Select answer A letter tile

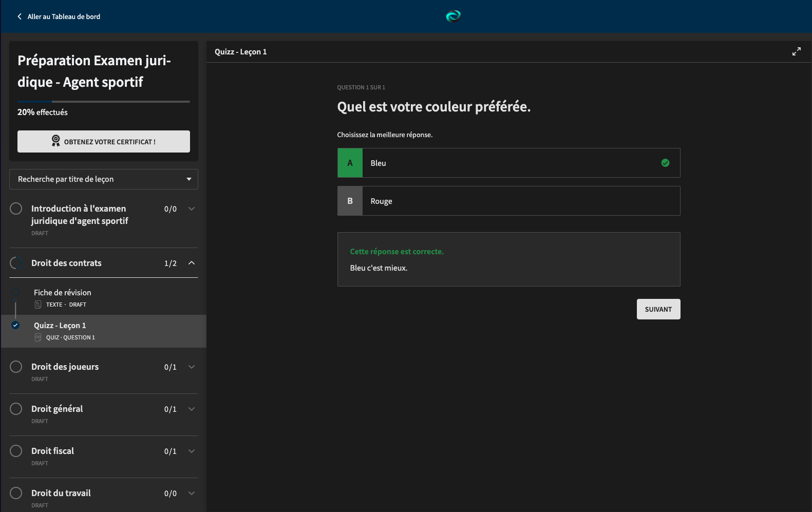click(350, 163)
